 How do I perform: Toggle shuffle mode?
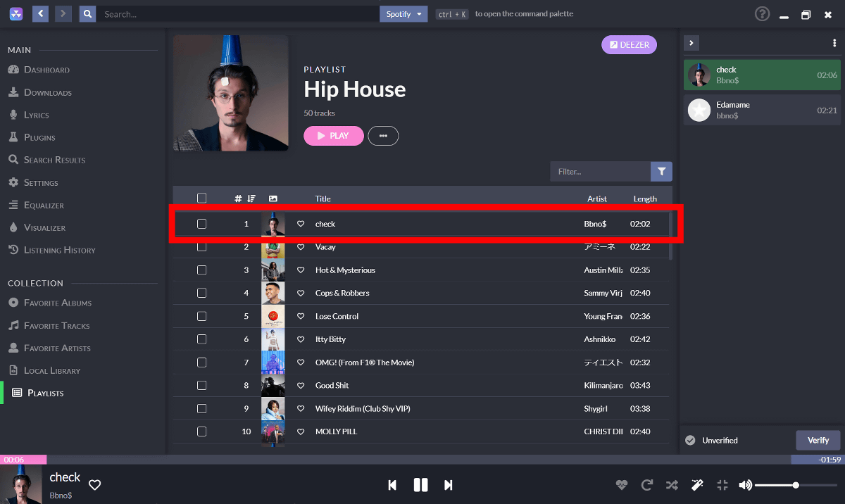pos(672,484)
